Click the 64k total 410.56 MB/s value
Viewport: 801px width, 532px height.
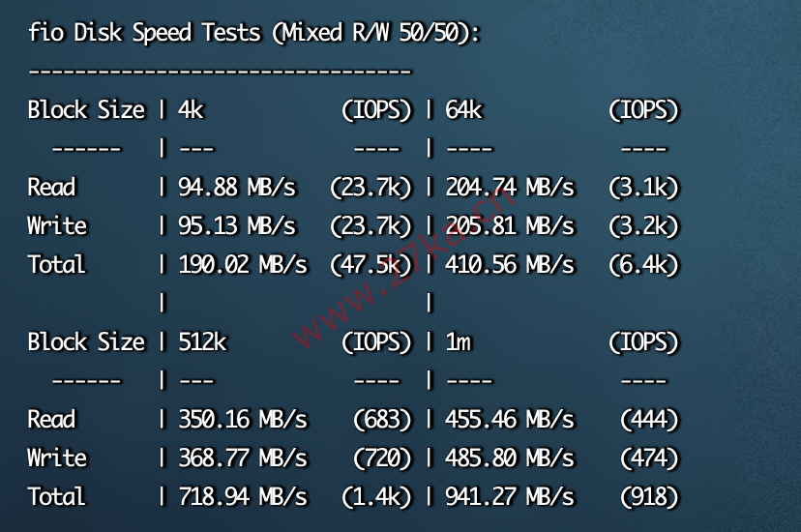[x=510, y=264]
